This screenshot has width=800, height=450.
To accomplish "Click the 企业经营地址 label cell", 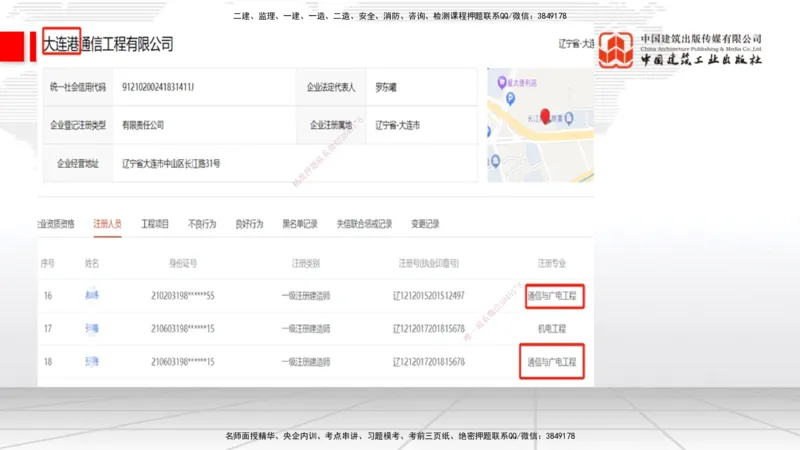I will pos(78,163).
